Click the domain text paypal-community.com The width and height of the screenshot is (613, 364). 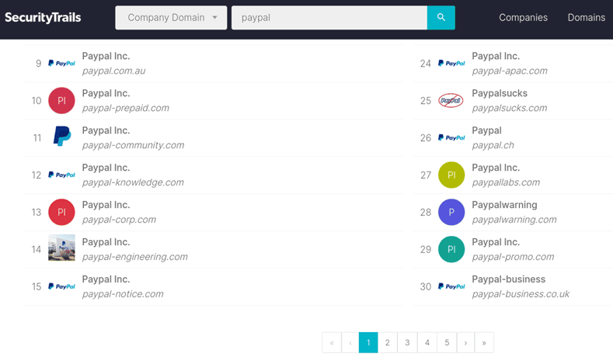click(133, 145)
